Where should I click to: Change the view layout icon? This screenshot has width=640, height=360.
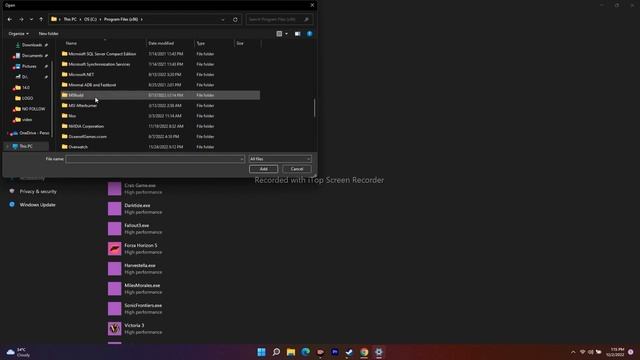(279, 33)
